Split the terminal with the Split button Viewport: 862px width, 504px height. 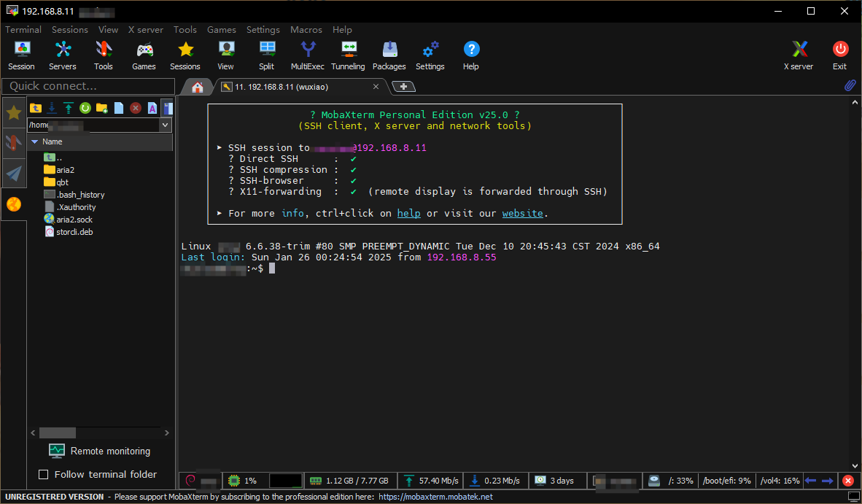tap(267, 55)
